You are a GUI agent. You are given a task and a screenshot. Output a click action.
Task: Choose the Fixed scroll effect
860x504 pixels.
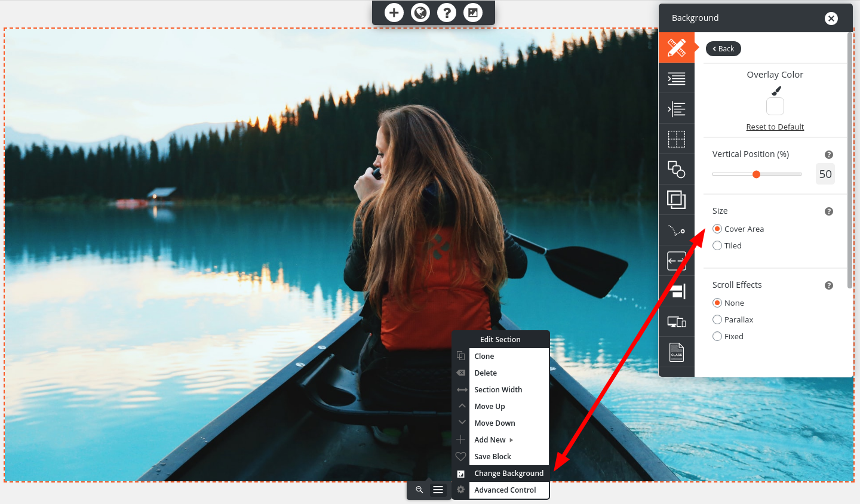[x=717, y=336]
